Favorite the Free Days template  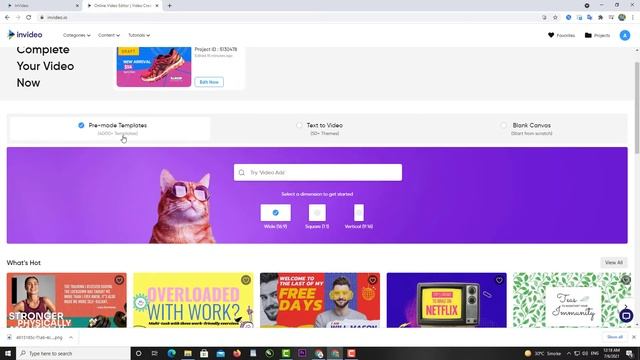coord(372,280)
